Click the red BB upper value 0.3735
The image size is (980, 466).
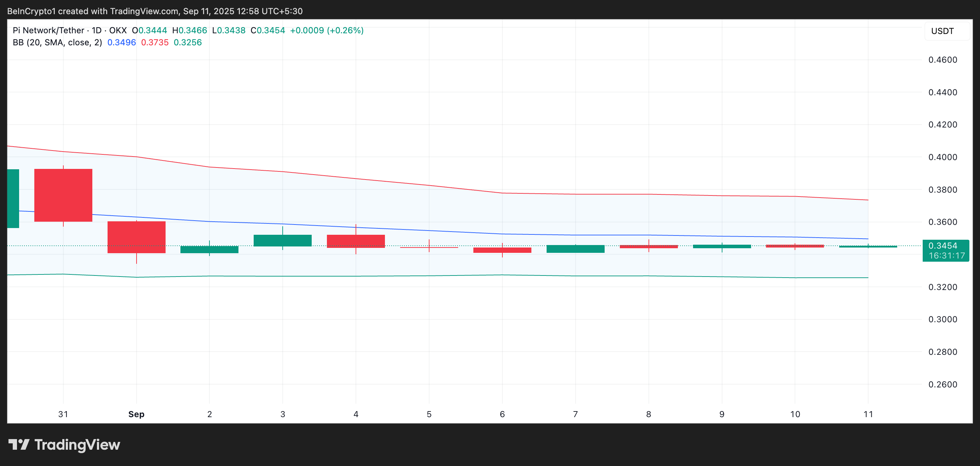[x=155, y=42]
